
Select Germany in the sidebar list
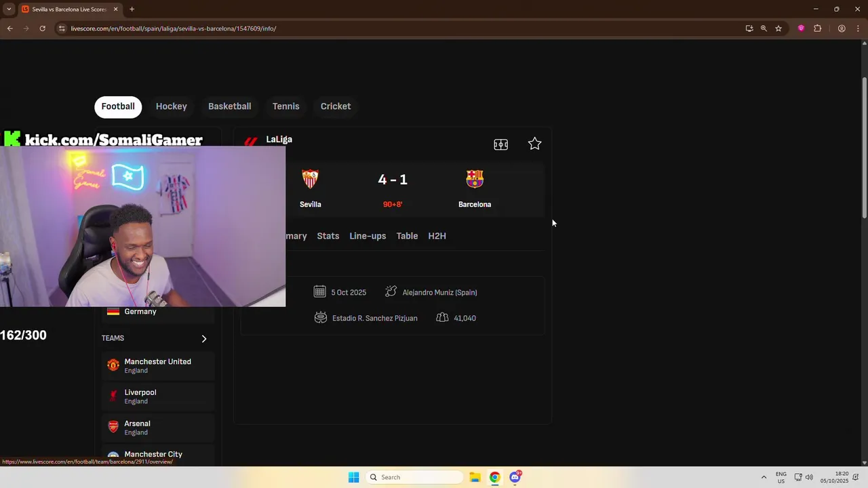pos(158,312)
